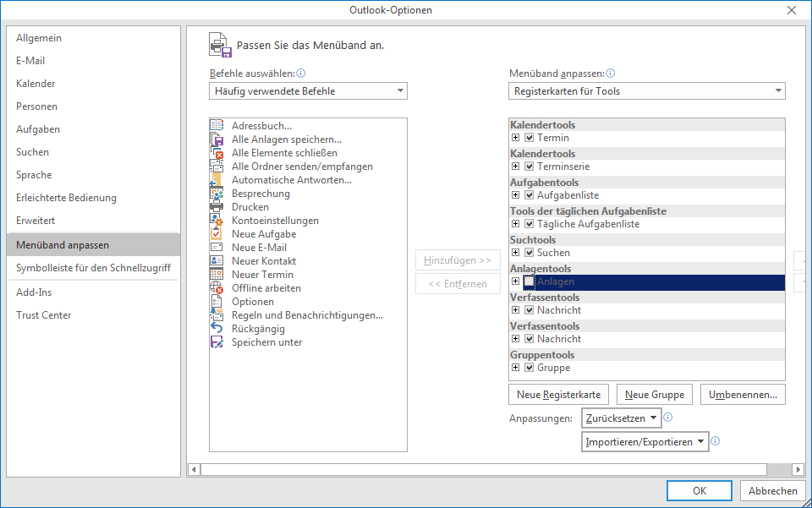Click the horizontal scrollbar left arrow

click(x=194, y=469)
